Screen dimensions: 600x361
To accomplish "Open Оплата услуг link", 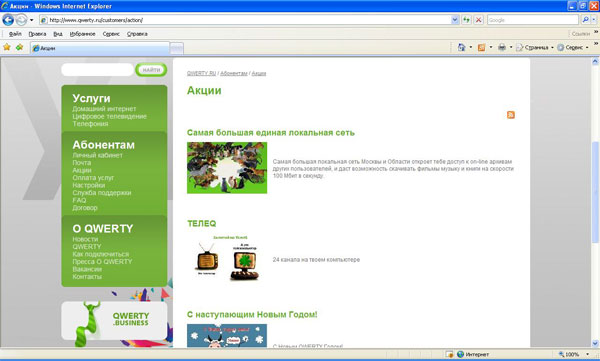I will tap(93, 178).
